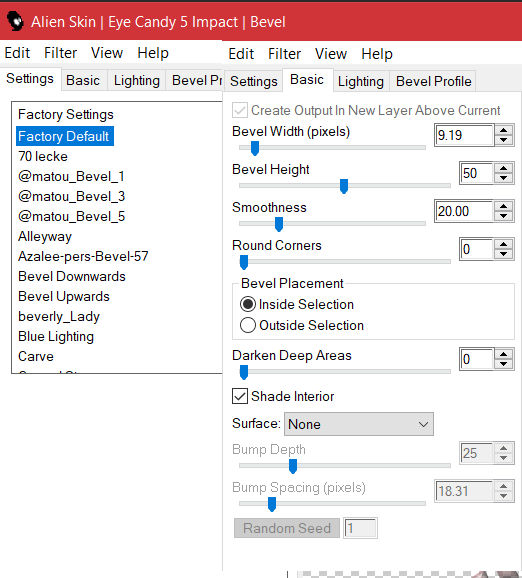Image resolution: width=522 pixels, height=578 pixels.
Task: Click the Round Corners value field
Action: click(476, 249)
